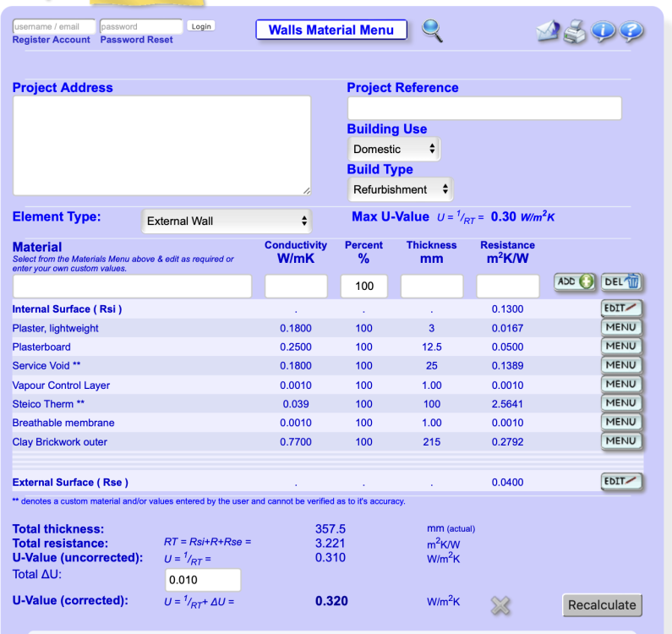Click the ADD material button
Screen dimensions: 672x634
tap(575, 282)
